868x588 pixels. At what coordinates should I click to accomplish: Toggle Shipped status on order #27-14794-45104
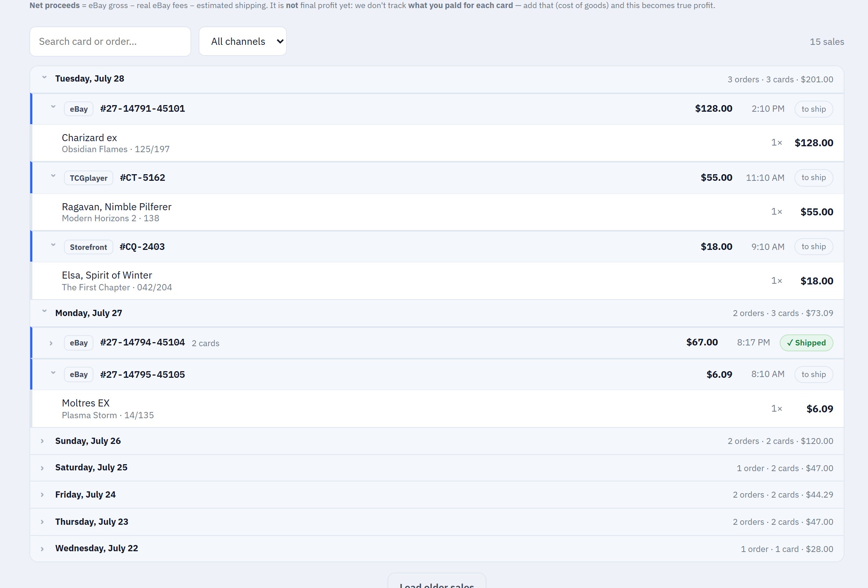tap(806, 343)
